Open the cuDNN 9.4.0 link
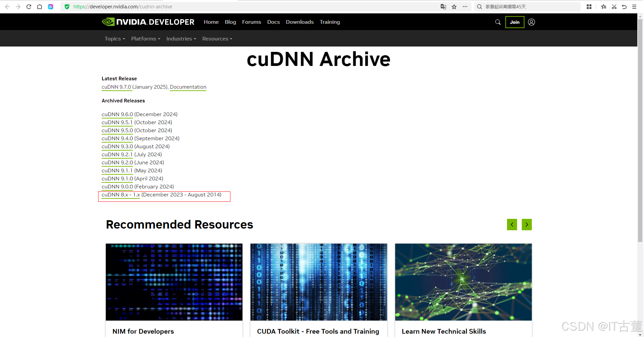 [x=117, y=139]
